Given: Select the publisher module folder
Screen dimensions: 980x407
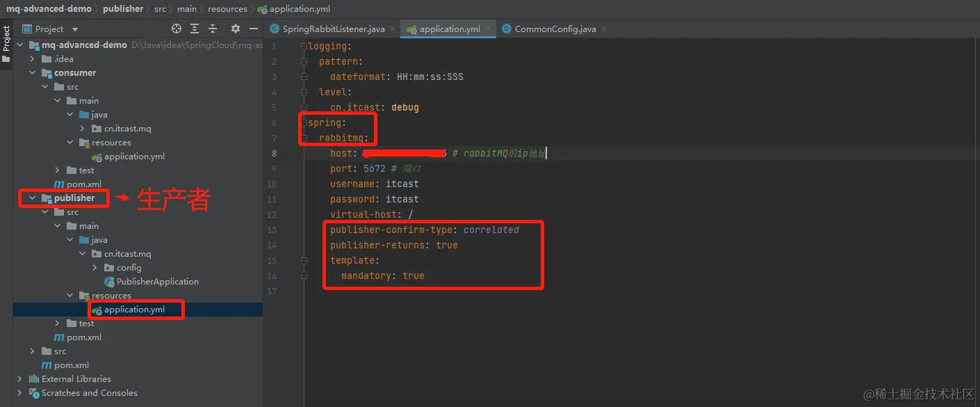Looking at the screenshot, I should 74,198.
